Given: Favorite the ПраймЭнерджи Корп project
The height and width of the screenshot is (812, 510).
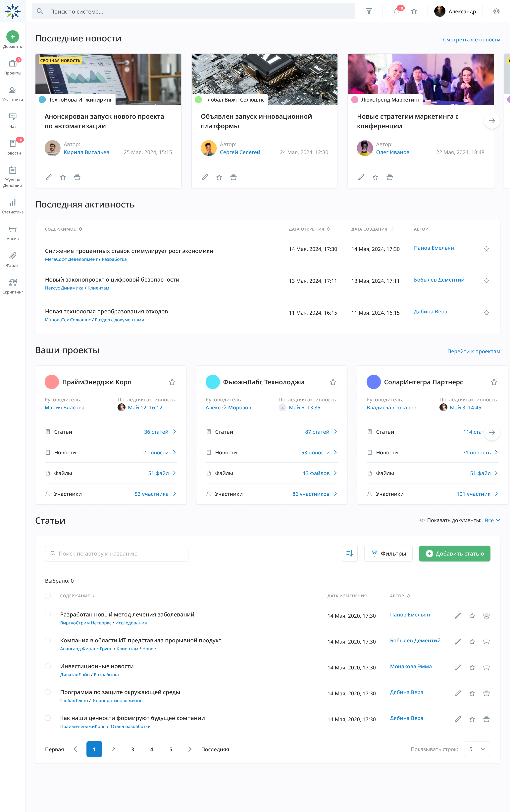Looking at the screenshot, I should pyautogui.click(x=172, y=382).
